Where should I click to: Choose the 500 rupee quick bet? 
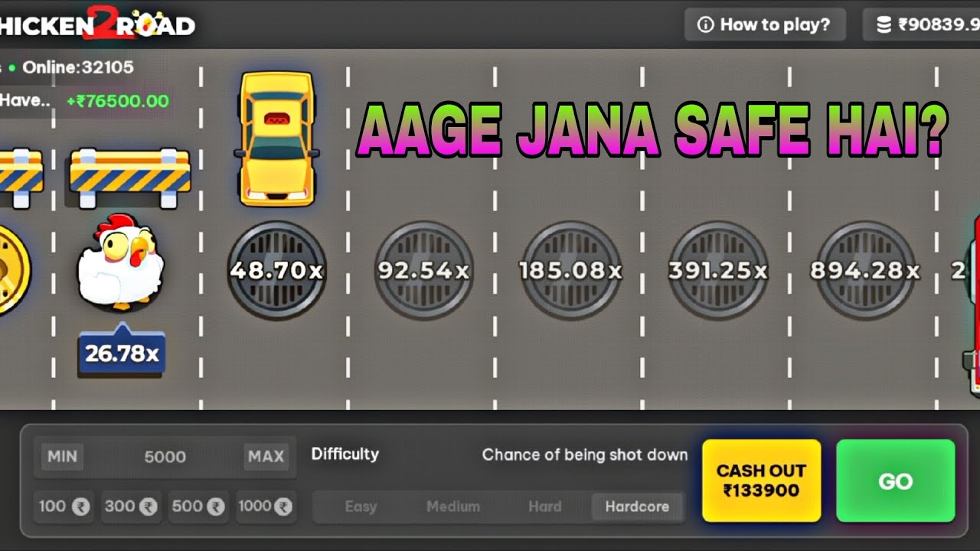198,507
